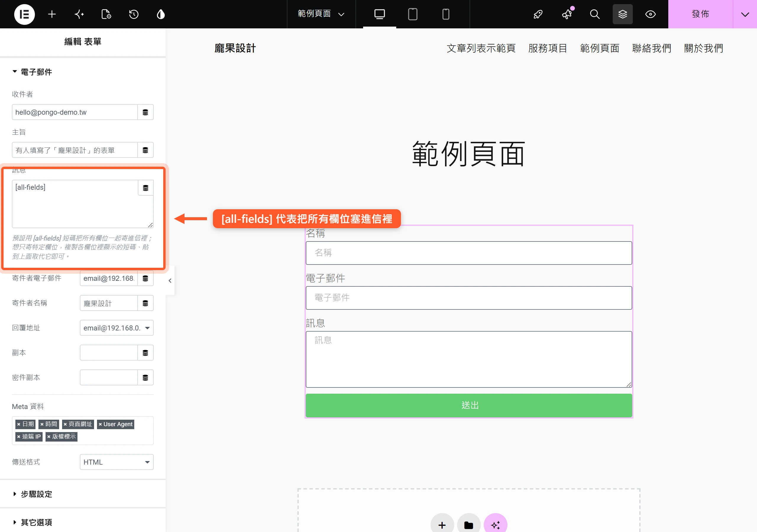Viewport: 757px width, 532px height.
Task: Open publish options dropdown arrow
Action: [745, 14]
